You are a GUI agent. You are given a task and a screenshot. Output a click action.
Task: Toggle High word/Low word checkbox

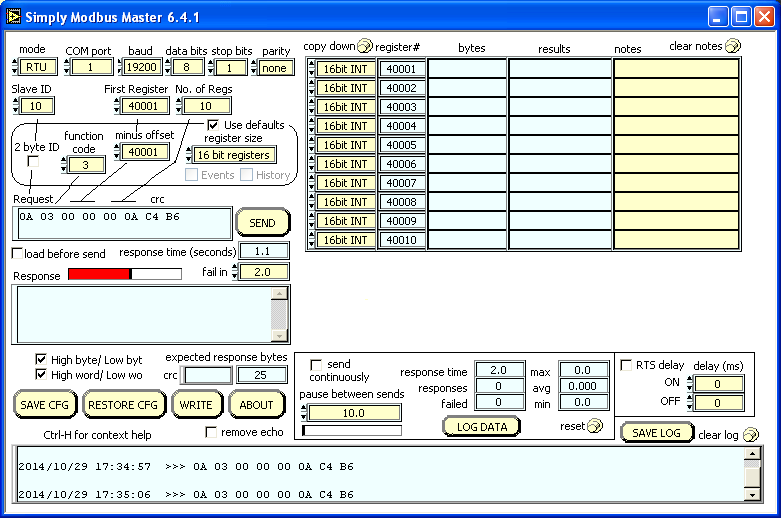(41, 375)
